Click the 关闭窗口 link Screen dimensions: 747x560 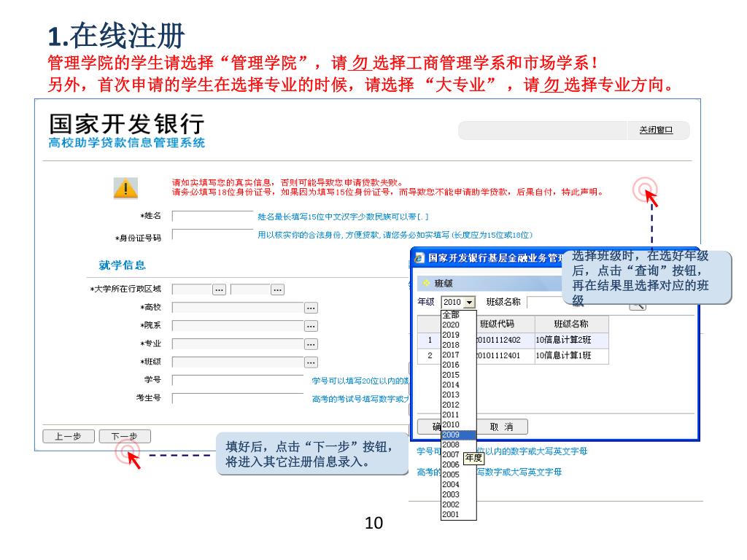tap(656, 130)
